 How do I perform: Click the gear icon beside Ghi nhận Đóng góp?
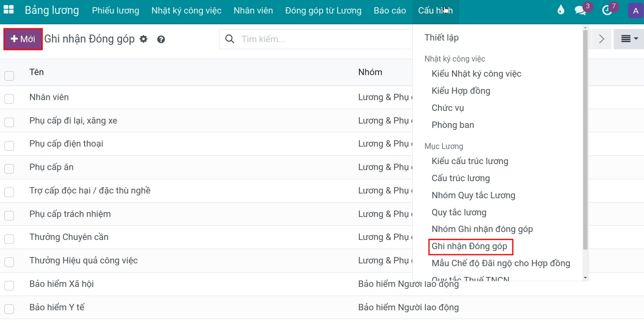(144, 39)
